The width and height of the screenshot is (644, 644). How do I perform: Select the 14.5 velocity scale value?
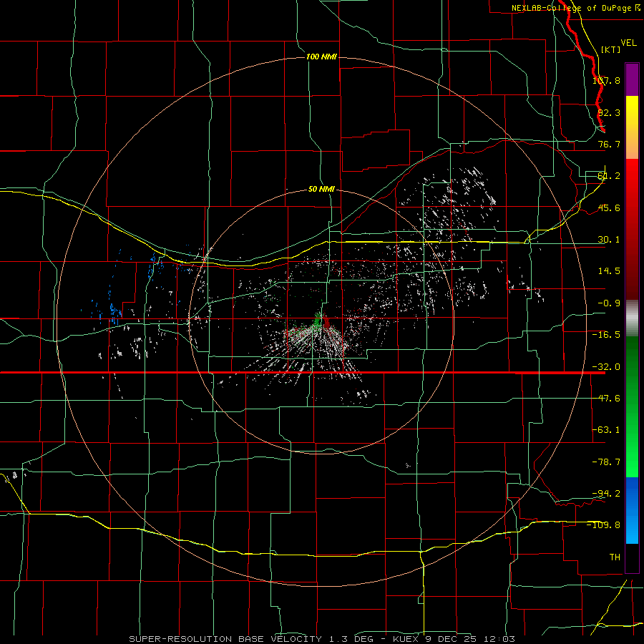(x=609, y=271)
